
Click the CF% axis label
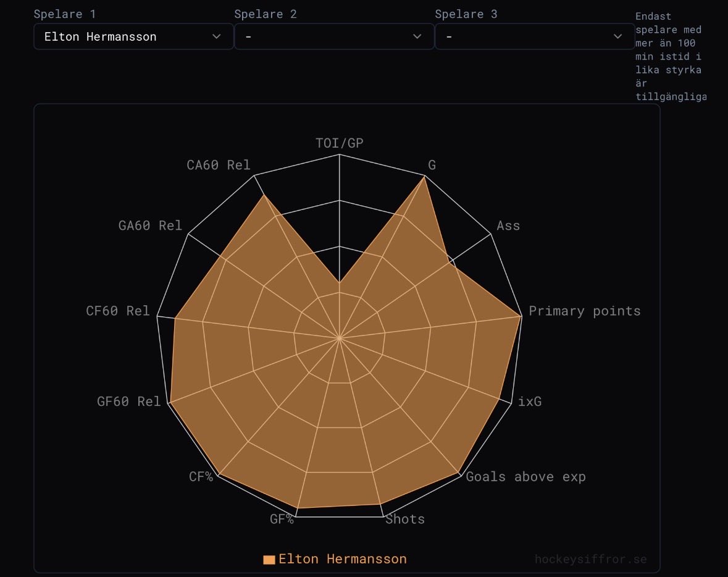coord(201,477)
